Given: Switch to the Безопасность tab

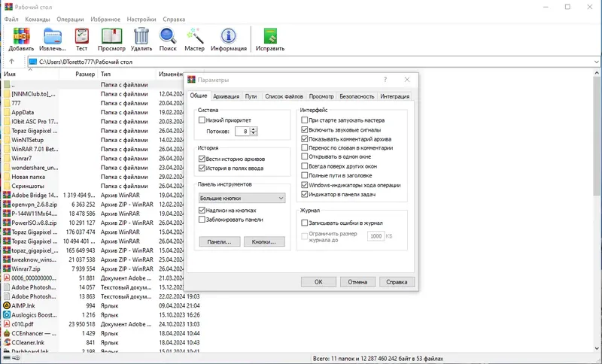Looking at the screenshot, I should (357, 96).
